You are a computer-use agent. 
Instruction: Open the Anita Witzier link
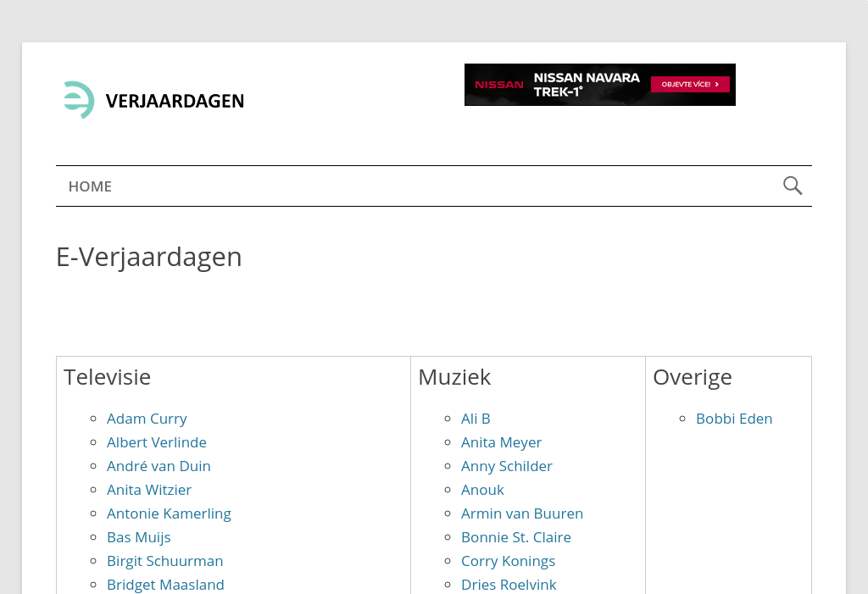click(x=149, y=490)
